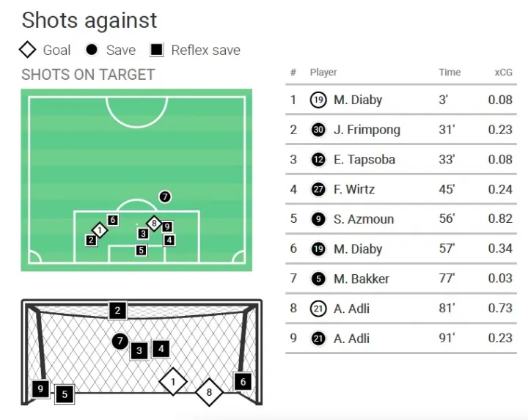Click reflex save marker 4 in goal net

pos(161,349)
